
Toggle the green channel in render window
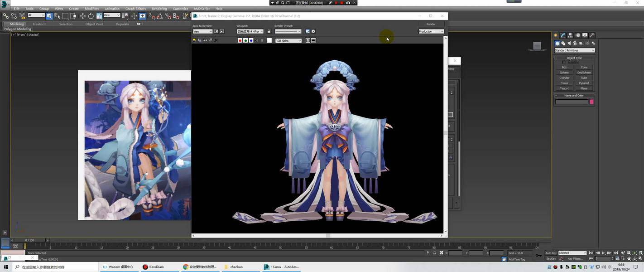click(245, 40)
